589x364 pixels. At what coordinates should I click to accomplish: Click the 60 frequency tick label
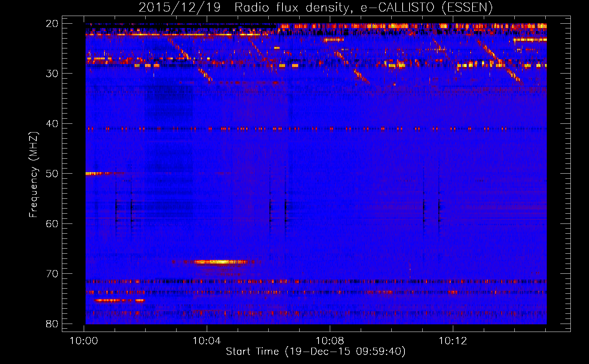click(x=52, y=223)
